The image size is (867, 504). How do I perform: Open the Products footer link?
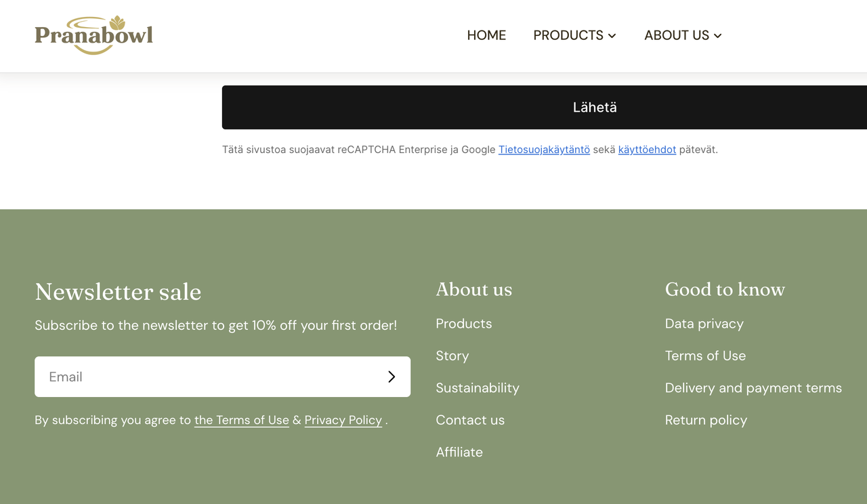(464, 324)
